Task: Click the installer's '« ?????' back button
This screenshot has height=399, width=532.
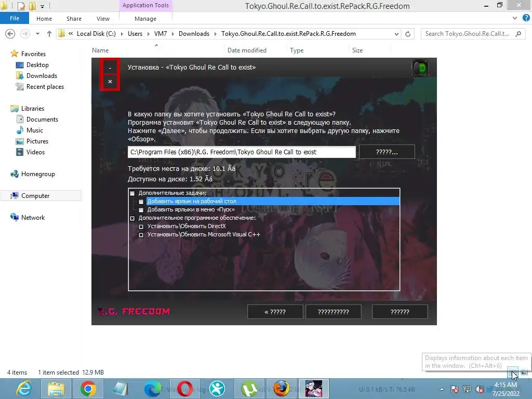Action: coord(275,312)
